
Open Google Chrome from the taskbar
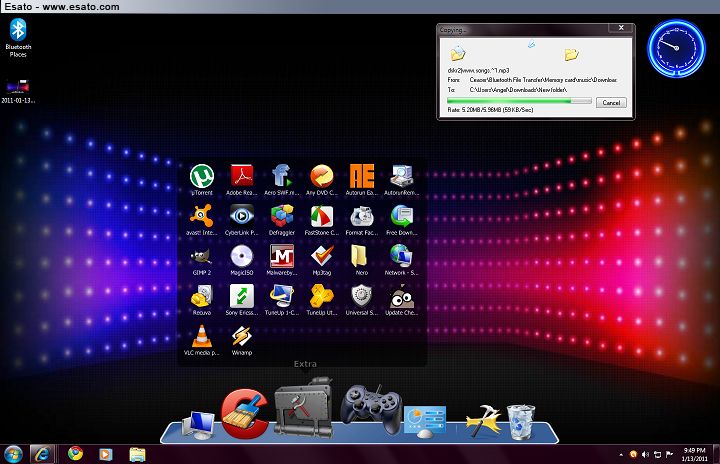click(x=75, y=453)
